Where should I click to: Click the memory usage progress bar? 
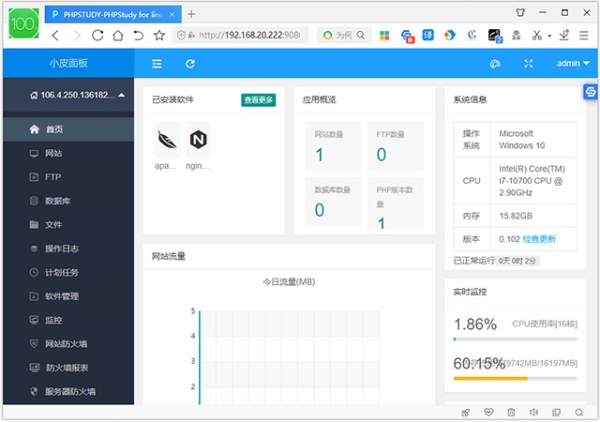click(x=514, y=379)
